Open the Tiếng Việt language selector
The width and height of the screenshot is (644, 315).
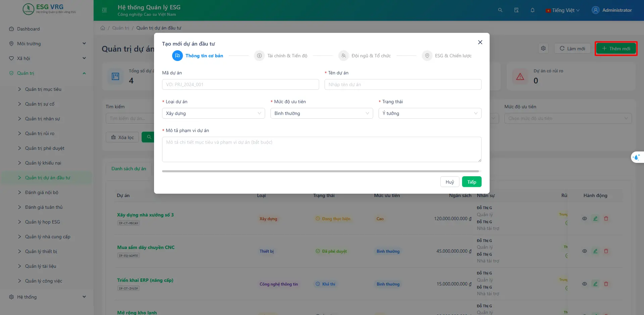(x=563, y=10)
